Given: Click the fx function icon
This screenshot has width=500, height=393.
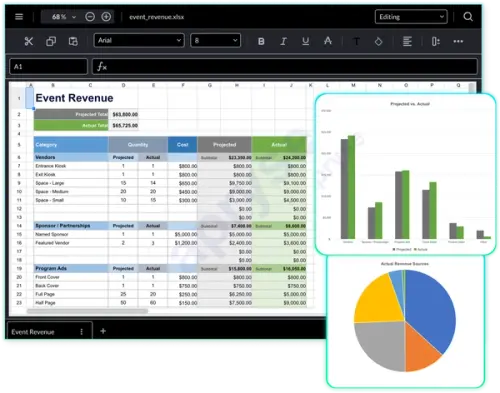Looking at the screenshot, I should click(102, 67).
